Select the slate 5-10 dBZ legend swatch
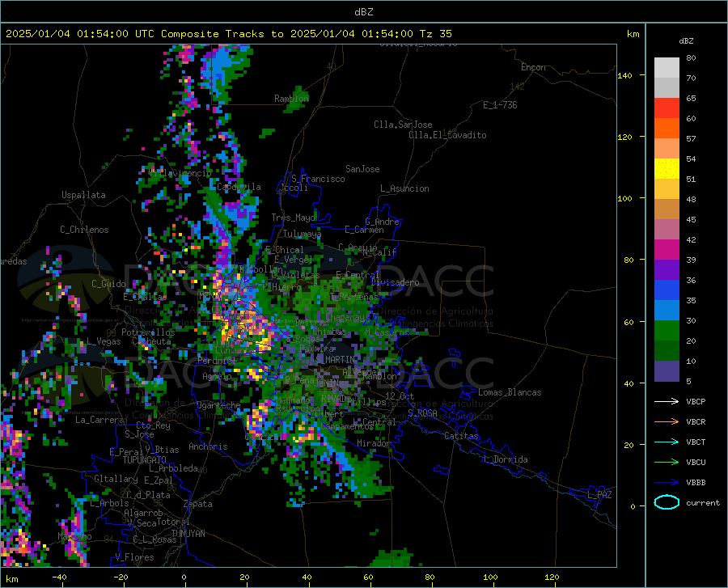This screenshot has height=588, width=728. coord(667,371)
